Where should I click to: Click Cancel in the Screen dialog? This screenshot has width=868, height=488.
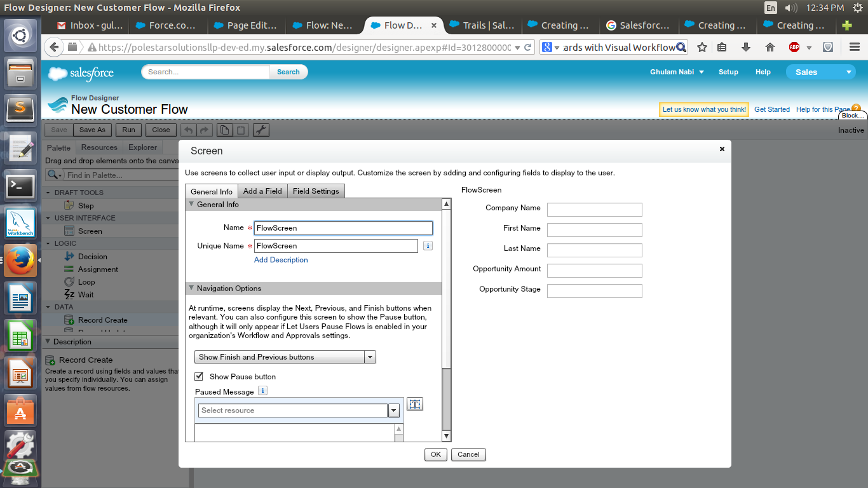coord(468,454)
